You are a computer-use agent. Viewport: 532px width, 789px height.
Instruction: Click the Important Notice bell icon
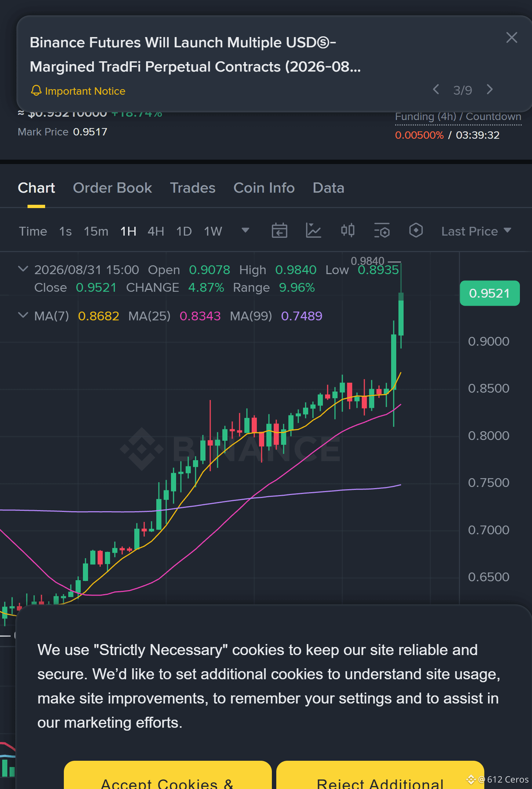(x=36, y=91)
